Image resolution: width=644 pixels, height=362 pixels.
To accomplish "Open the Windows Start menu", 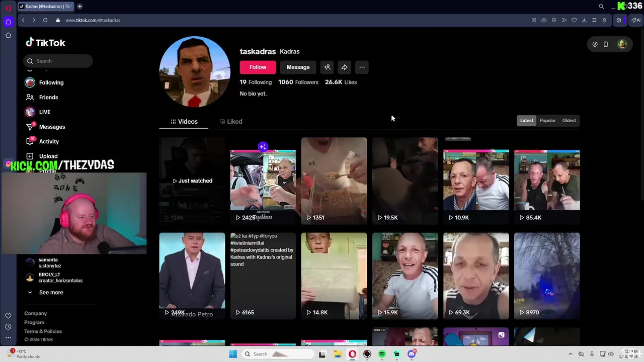I will click(233, 354).
